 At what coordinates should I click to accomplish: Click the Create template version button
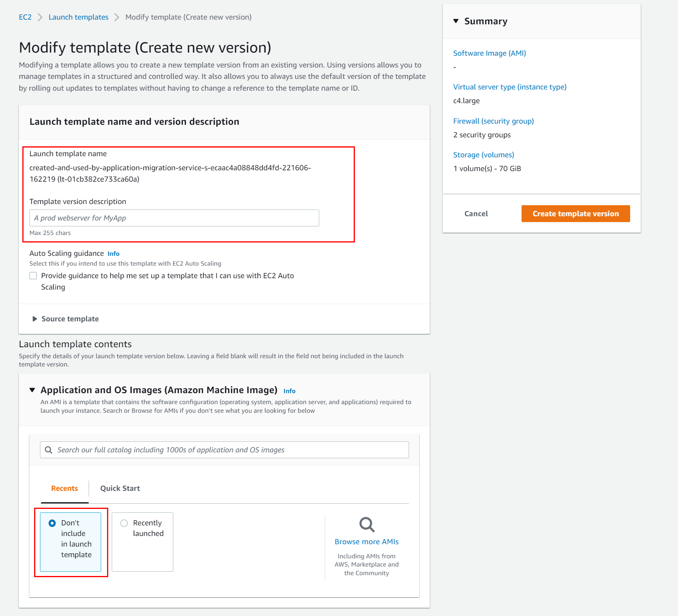click(575, 213)
